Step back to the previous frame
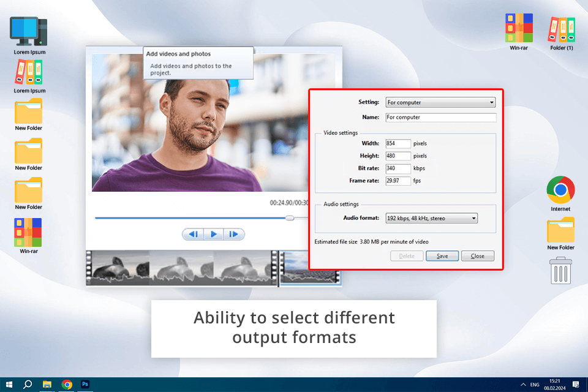The width and height of the screenshot is (588, 392). (x=193, y=234)
